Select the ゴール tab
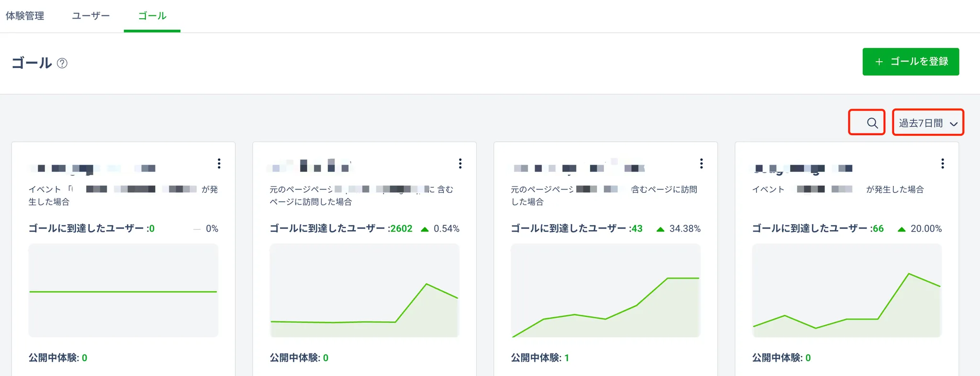The width and height of the screenshot is (980, 376). pos(152,16)
